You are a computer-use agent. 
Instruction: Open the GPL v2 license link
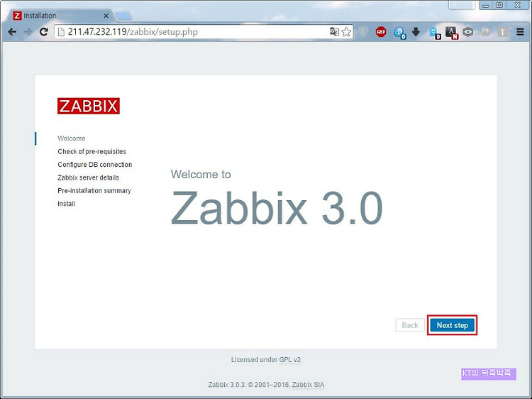coord(289,360)
